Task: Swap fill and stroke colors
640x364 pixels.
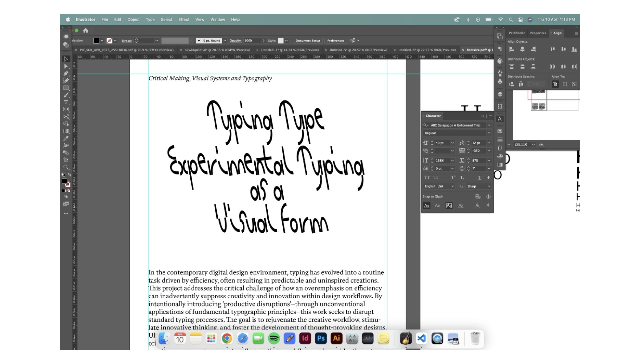Action: point(69,175)
